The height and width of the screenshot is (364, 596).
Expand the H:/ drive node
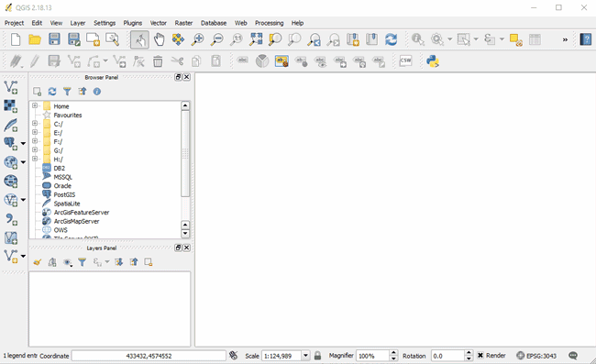pyautogui.click(x=35, y=159)
